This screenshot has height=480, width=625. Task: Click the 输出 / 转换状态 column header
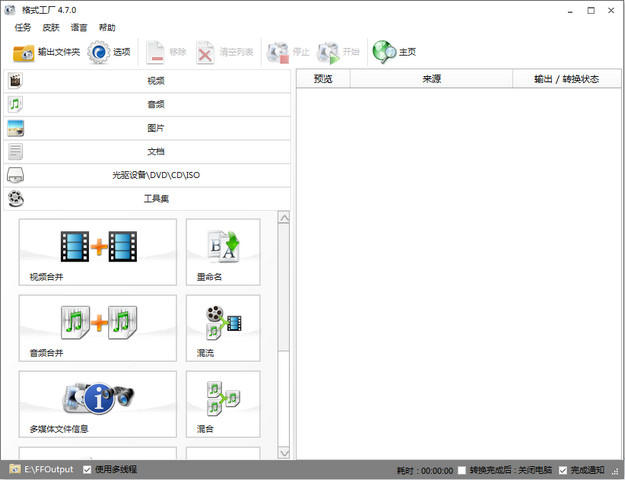pos(567,79)
